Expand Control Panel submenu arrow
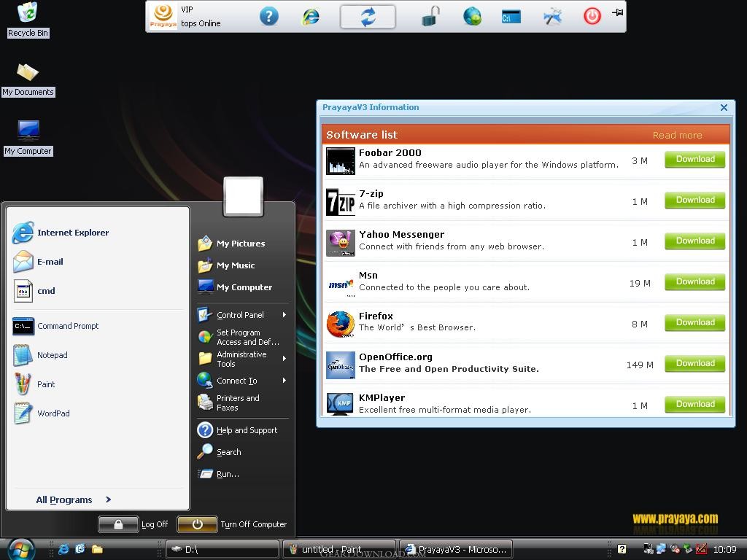Viewport: 747px width, 560px height. pos(285,315)
